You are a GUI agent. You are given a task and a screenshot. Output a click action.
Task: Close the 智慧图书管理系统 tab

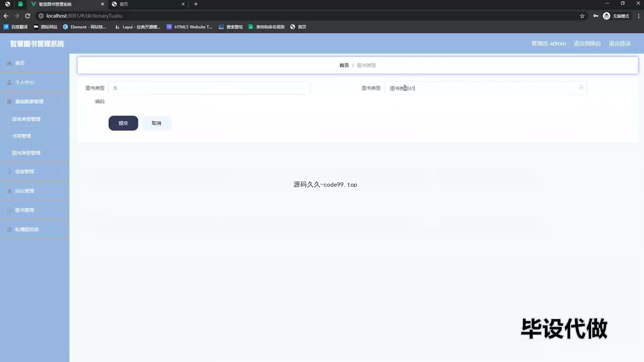[102, 4]
